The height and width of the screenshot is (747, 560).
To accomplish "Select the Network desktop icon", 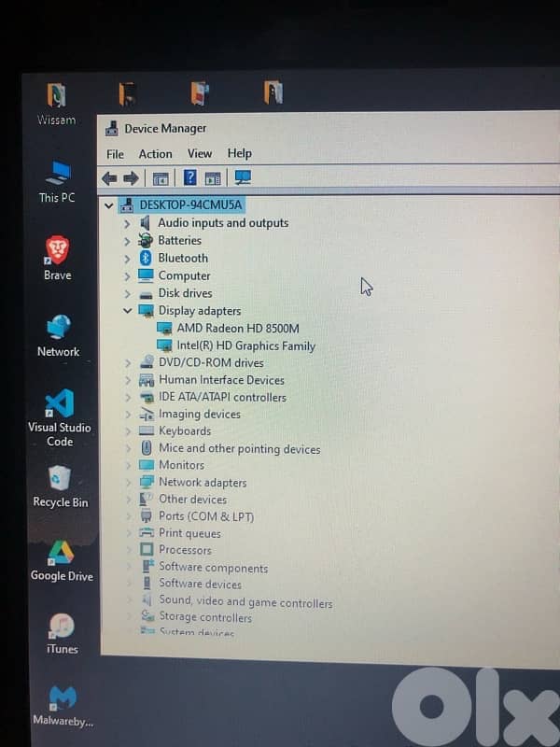I will [59, 336].
